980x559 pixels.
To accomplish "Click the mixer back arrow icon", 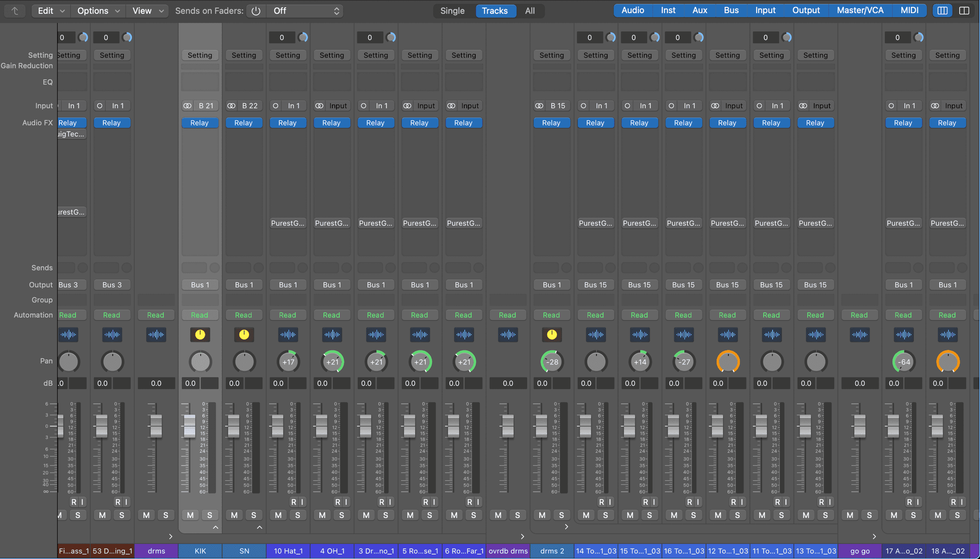I will click(x=15, y=11).
